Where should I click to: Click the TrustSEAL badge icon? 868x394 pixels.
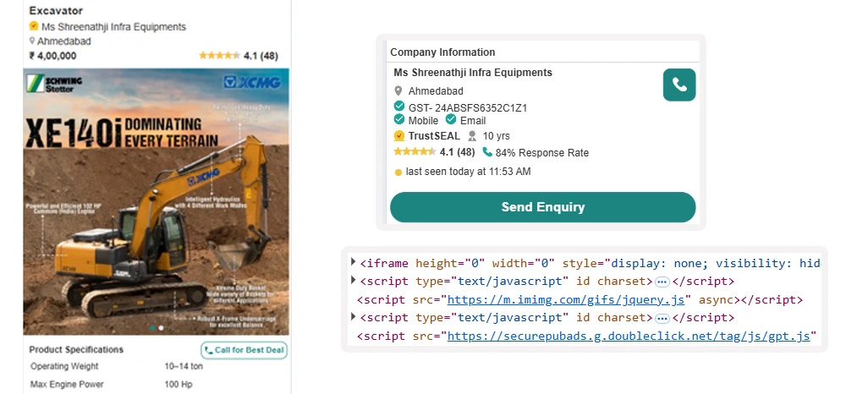(399, 136)
